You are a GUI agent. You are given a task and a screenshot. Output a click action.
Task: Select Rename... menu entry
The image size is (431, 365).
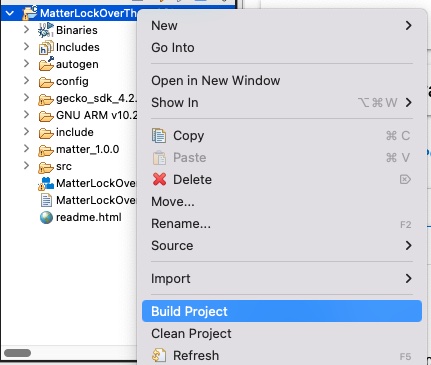tap(282, 224)
